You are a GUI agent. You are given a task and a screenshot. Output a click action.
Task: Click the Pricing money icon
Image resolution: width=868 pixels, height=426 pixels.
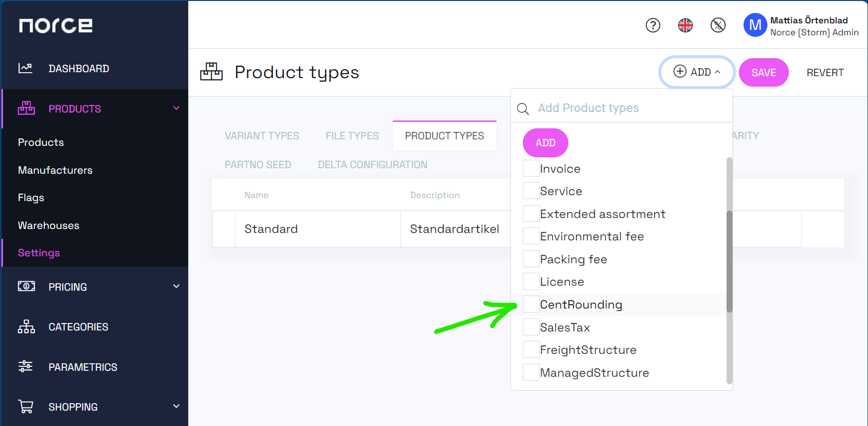26,286
